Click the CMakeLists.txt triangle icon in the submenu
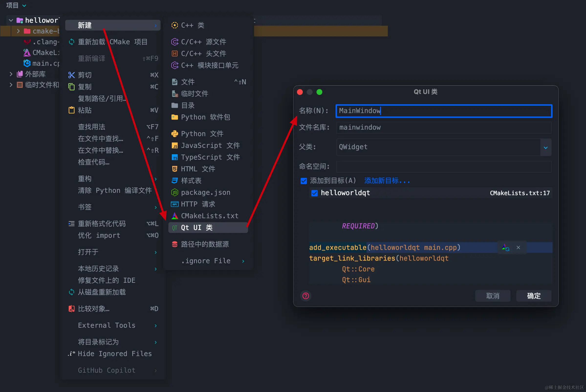This screenshot has height=392, width=586. point(174,216)
